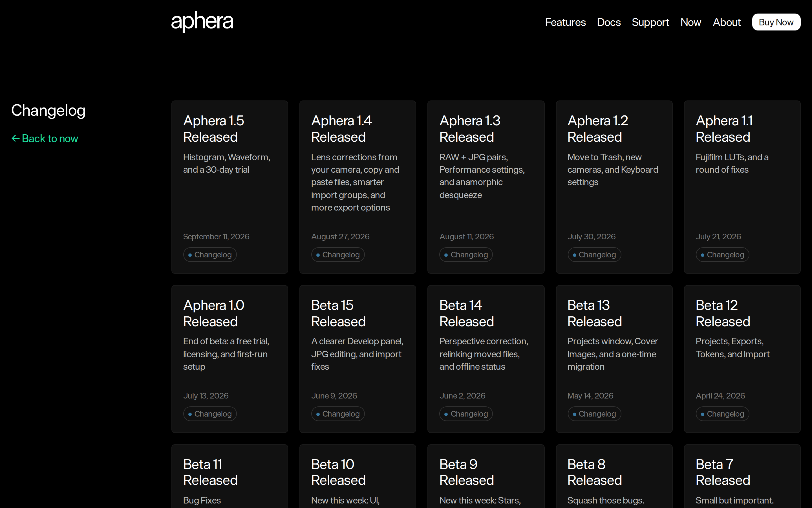This screenshot has height=508, width=812.
Task: Click the Changelog page heading
Action: [48, 111]
